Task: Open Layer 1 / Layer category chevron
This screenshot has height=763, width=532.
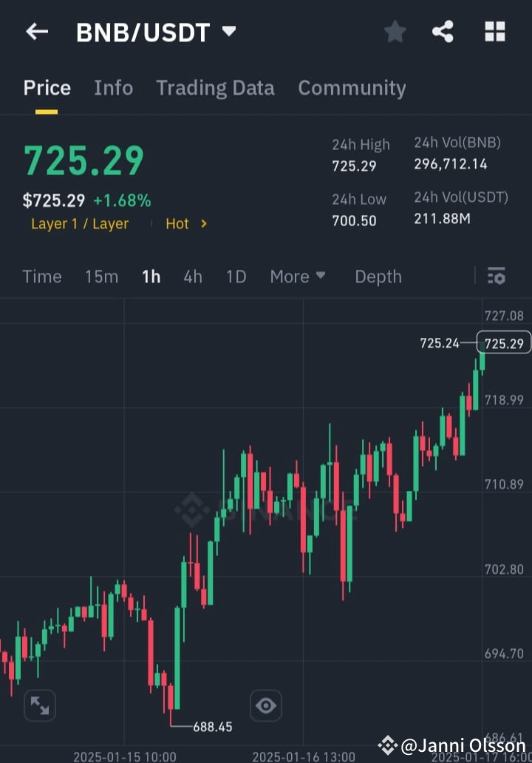Action: (x=80, y=223)
